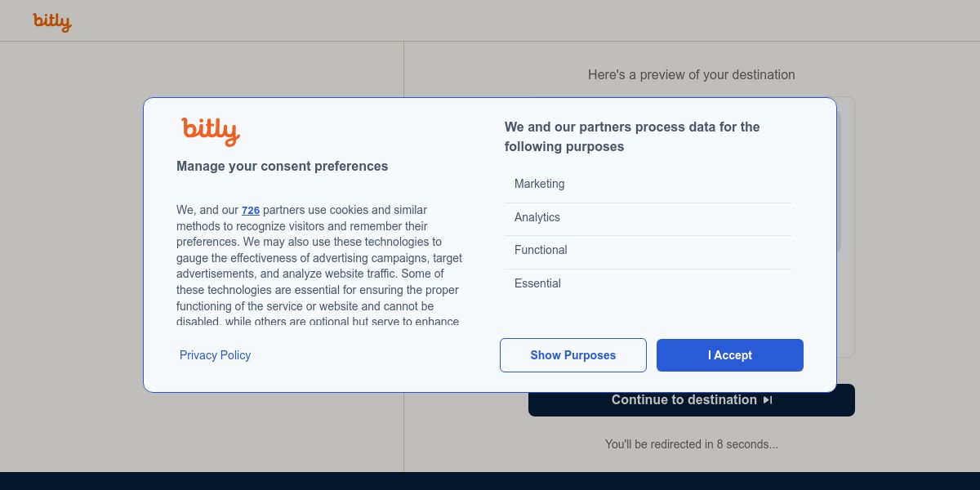Click the partners process data heading
This screenshot has width=980, height=490.
[632, 137]
